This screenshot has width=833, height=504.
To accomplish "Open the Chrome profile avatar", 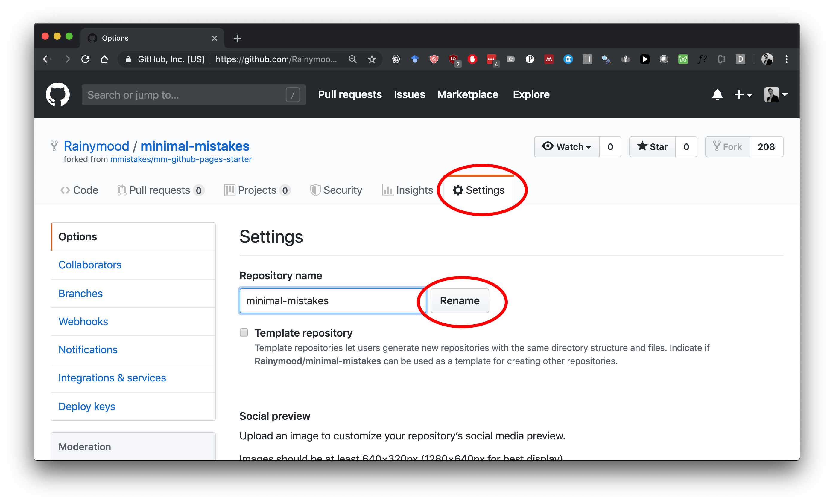I will point(767,59).
